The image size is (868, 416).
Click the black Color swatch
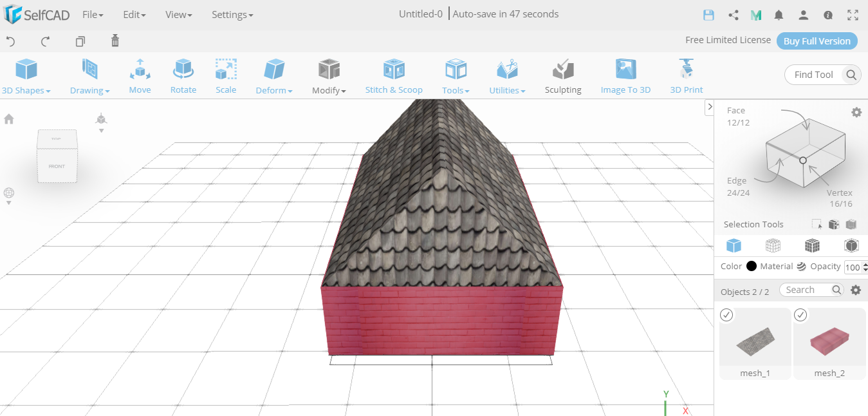click(750, 266)
